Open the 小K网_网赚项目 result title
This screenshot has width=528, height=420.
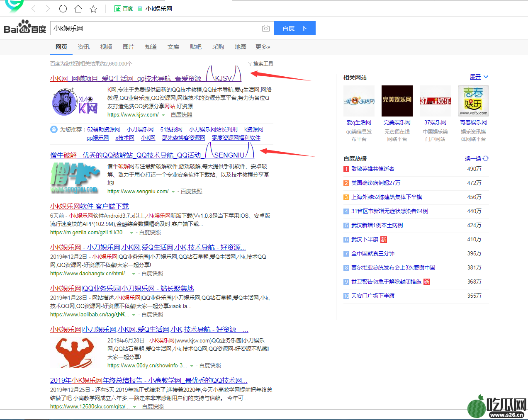(145, 78)
